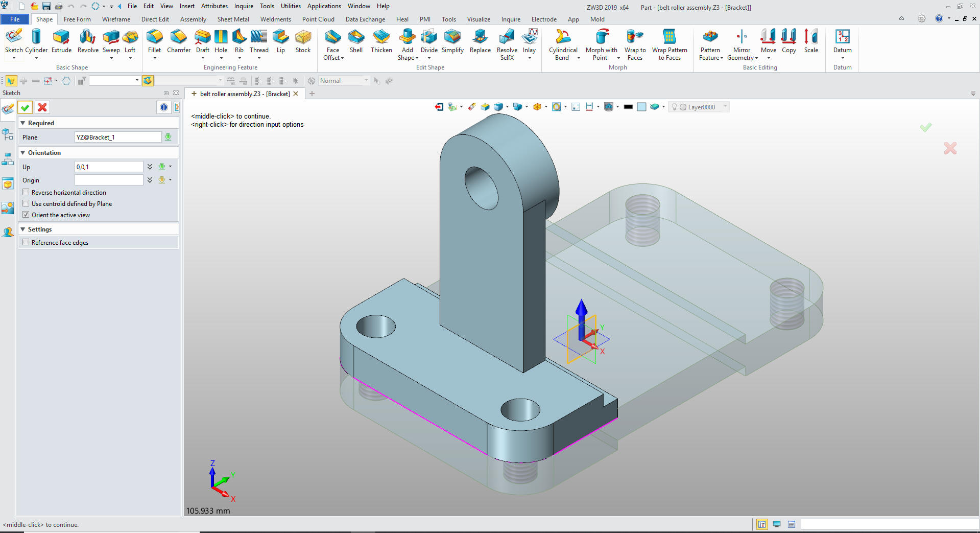This screenshot has height=533, width=980.
Task: Click the black color swatch in view toolbar
Action: point(628,107)
